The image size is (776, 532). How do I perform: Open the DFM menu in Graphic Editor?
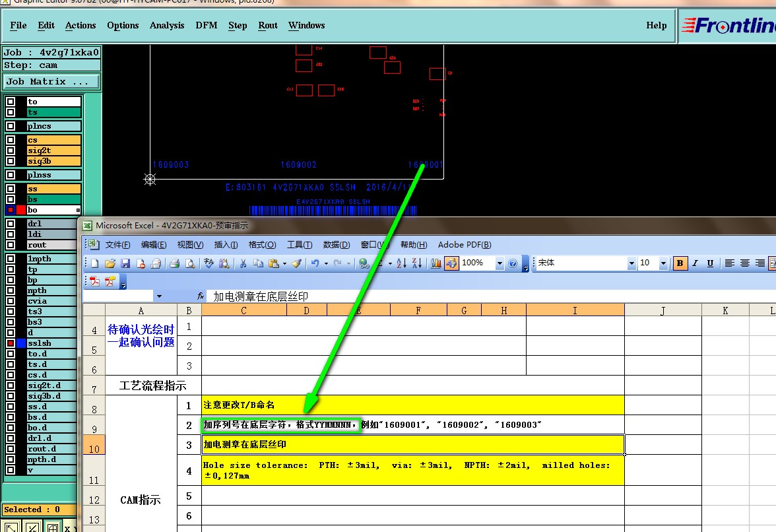click(207, 25)
